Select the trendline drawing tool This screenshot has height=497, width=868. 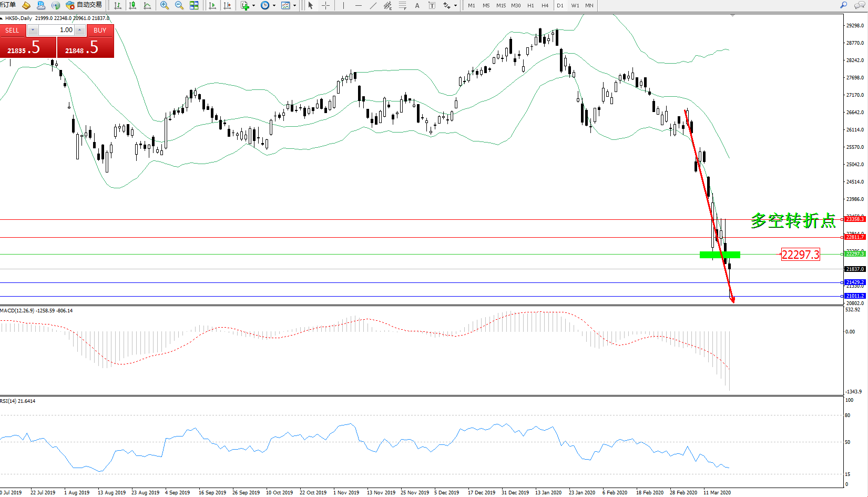(373, 5)
